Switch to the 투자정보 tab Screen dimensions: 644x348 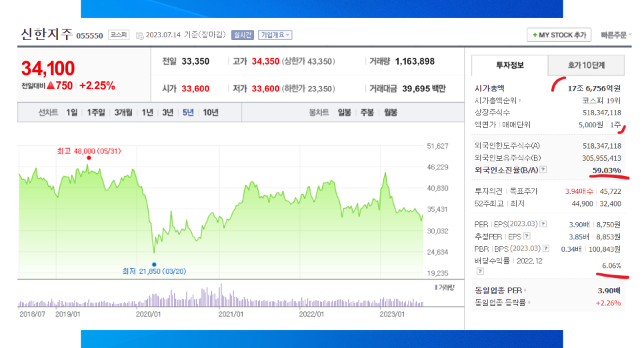click(x=510, y=65)
